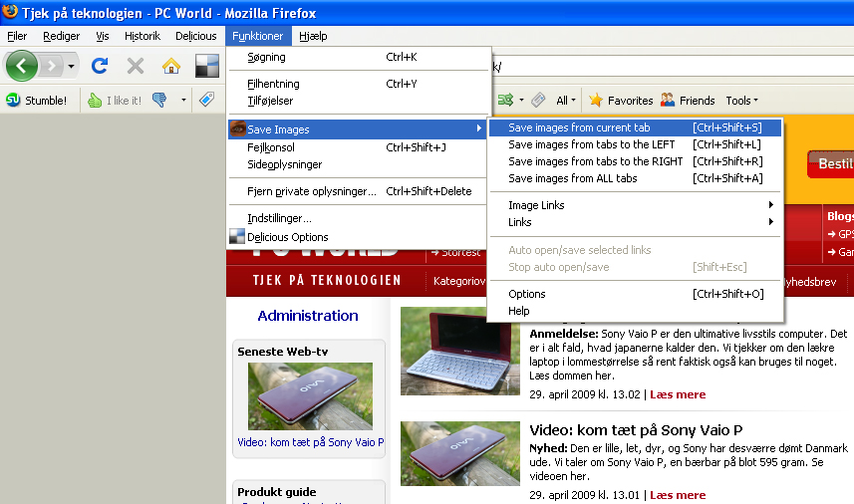Click the Læs mere link for Sony Vaio review

[678, 394]
